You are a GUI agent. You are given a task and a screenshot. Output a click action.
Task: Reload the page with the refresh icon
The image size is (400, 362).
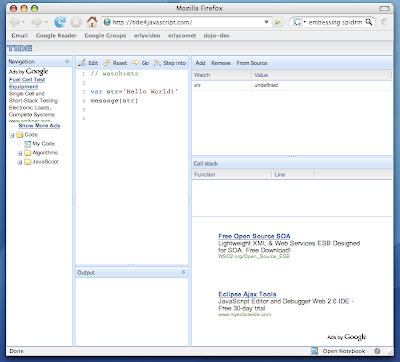(60, 22)
